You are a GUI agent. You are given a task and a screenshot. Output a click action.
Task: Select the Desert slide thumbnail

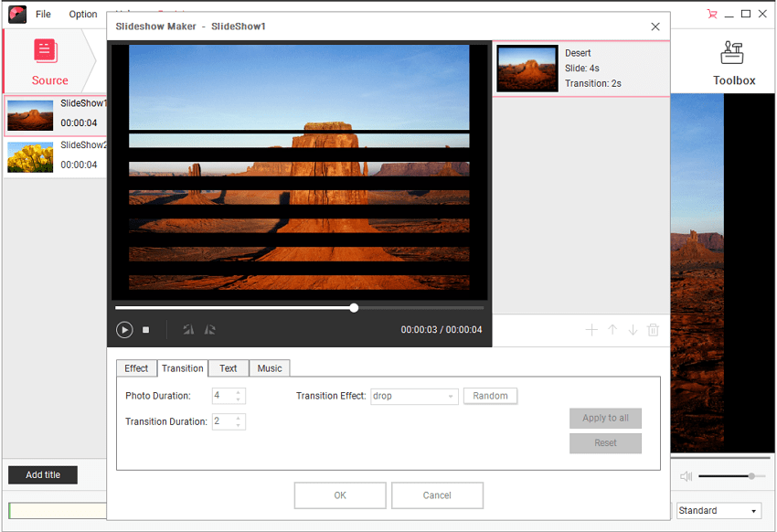tap(527, 69)
